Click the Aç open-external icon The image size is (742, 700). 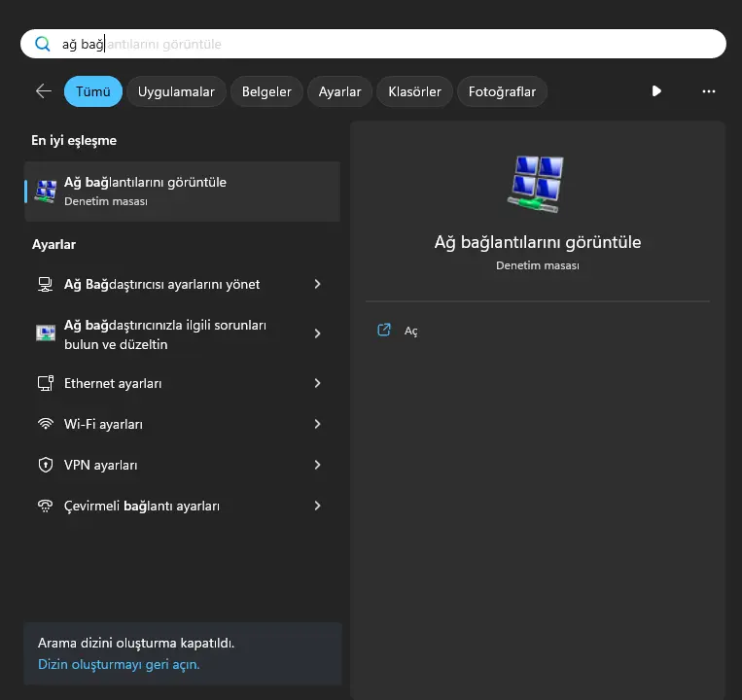[x=384, y=331]
